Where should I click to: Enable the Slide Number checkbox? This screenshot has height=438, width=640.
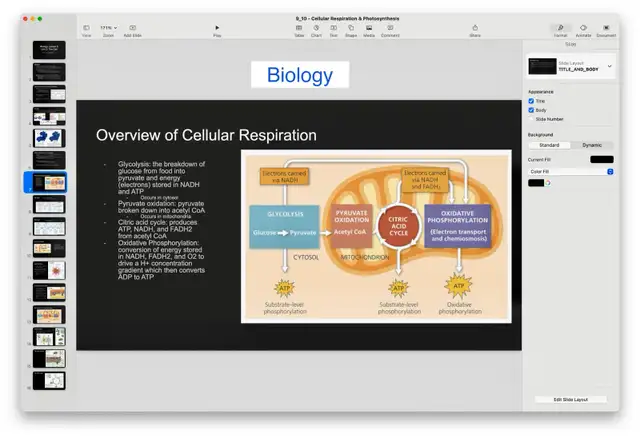[531, 119]
